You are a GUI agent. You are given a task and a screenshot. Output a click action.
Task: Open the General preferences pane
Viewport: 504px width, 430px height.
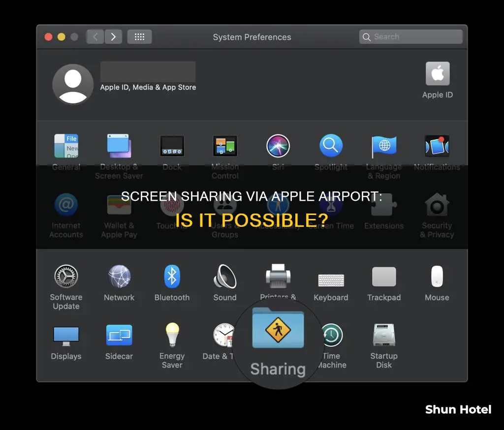click(66, 146)
